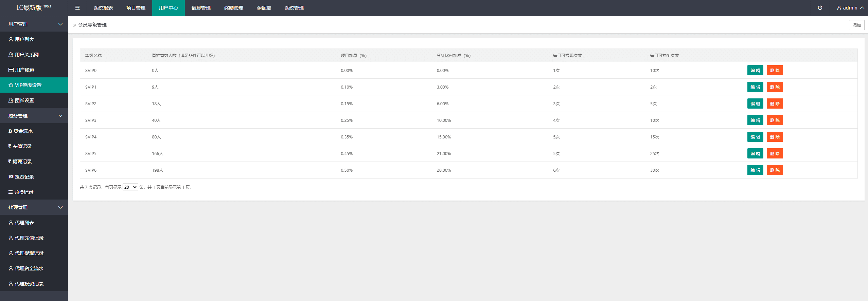Click the 28.00% cell in SVIP6 row
The image size is (868, 301).
444,170
